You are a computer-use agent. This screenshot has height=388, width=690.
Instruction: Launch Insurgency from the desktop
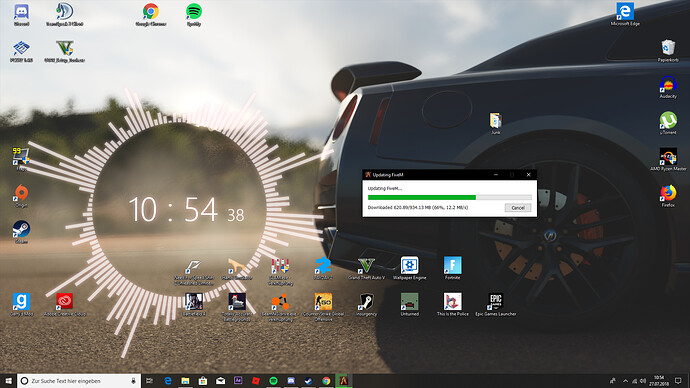tap(366, 304)
